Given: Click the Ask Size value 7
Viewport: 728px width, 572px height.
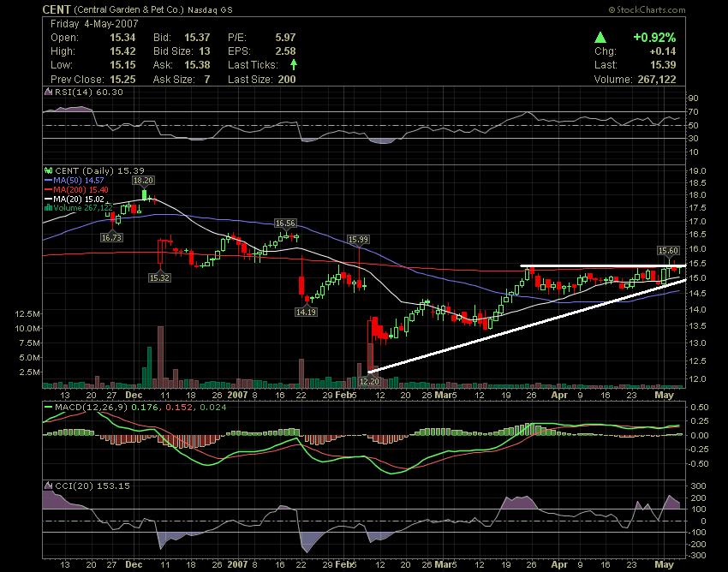Looking at the screenshot, I should tap(207, 80).
